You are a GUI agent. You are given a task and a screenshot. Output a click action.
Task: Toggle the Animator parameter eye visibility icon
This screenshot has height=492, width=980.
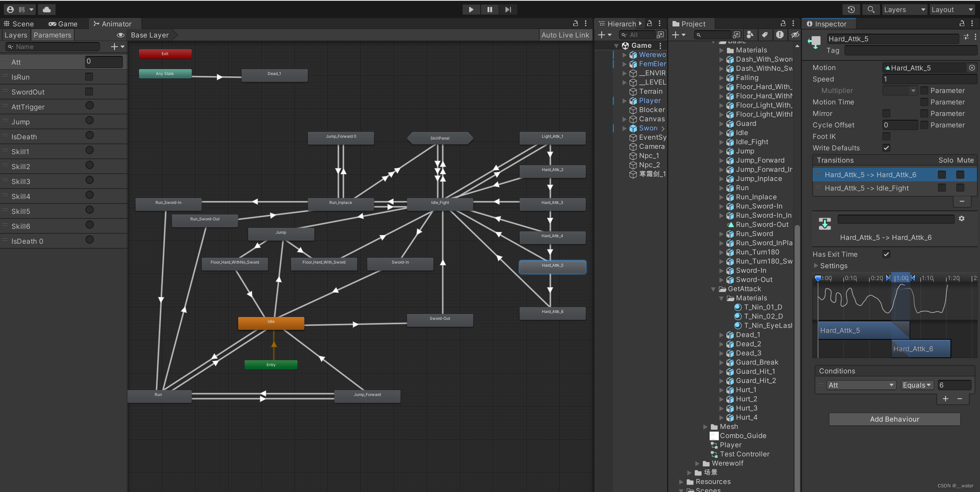(121, 35)
